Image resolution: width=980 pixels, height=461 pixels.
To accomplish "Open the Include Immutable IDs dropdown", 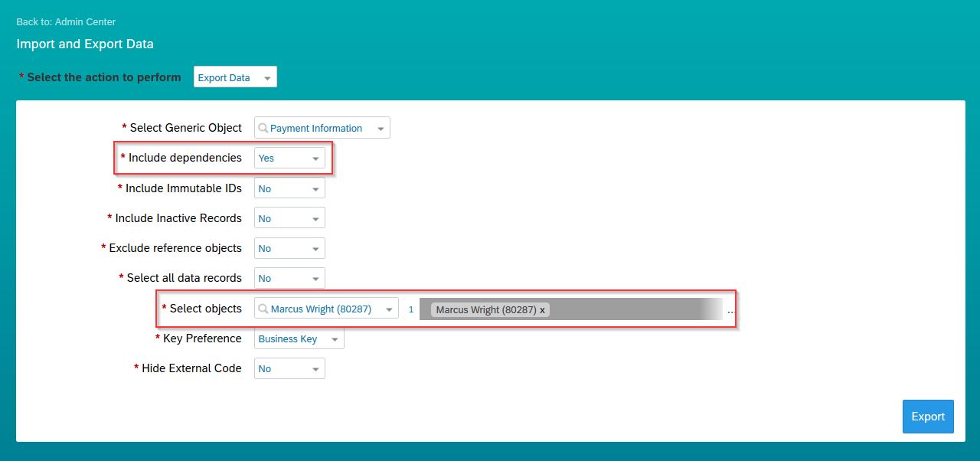I will tap(289, 188).
